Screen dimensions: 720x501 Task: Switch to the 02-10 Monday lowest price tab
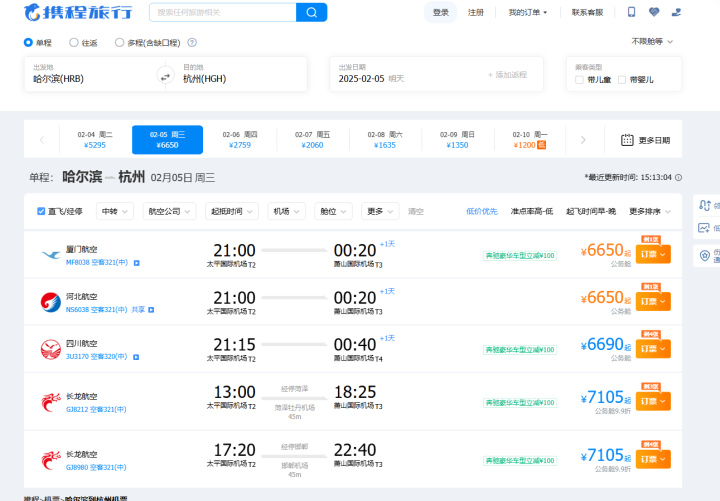click(529, 140)
